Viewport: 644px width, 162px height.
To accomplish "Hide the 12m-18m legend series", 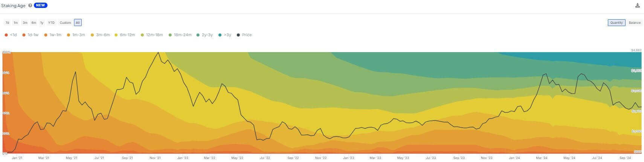I will 152,35.
